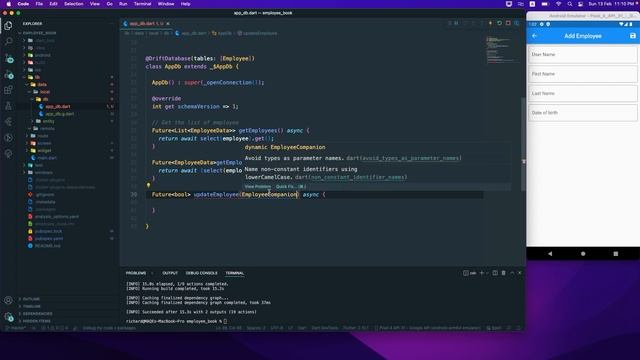Open the Search view in activity bar
This screenshot has width=640, height=360.
(8, 41)
